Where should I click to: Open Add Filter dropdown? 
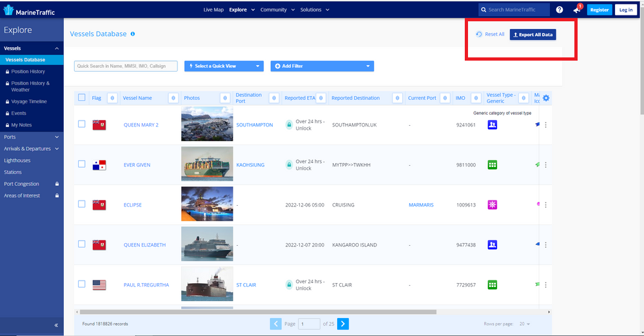322,66
